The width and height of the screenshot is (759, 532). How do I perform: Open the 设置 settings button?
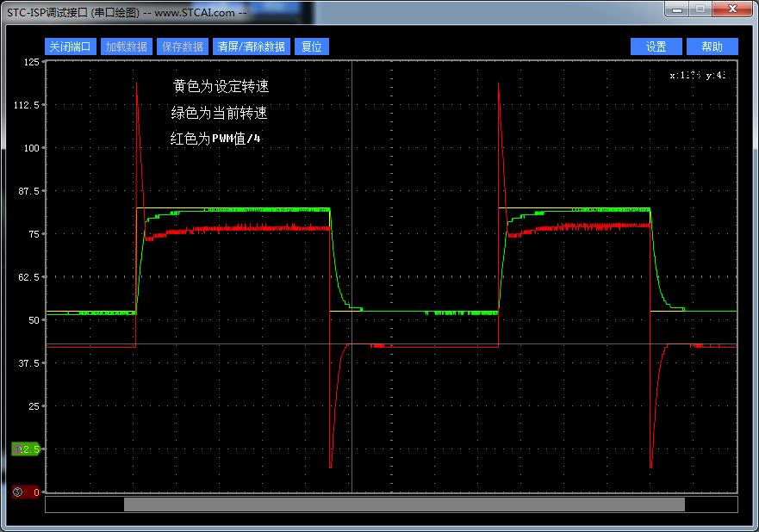(656, 46)
